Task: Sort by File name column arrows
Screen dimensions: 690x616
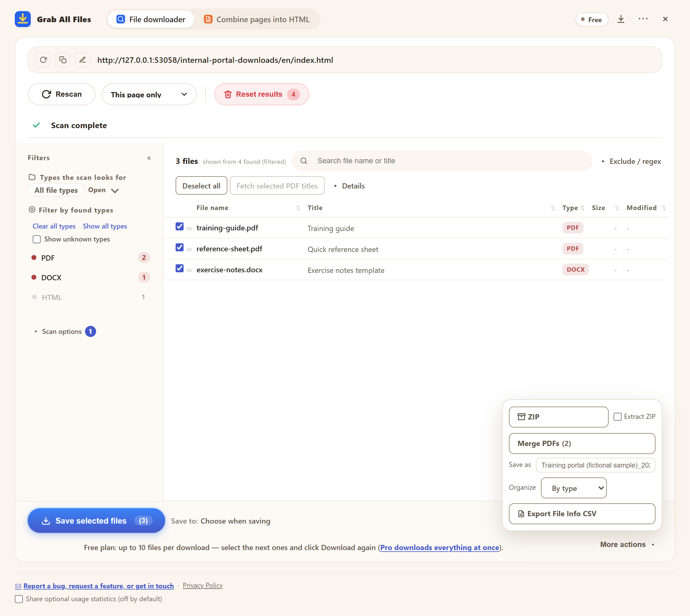Action: [298, 208]
